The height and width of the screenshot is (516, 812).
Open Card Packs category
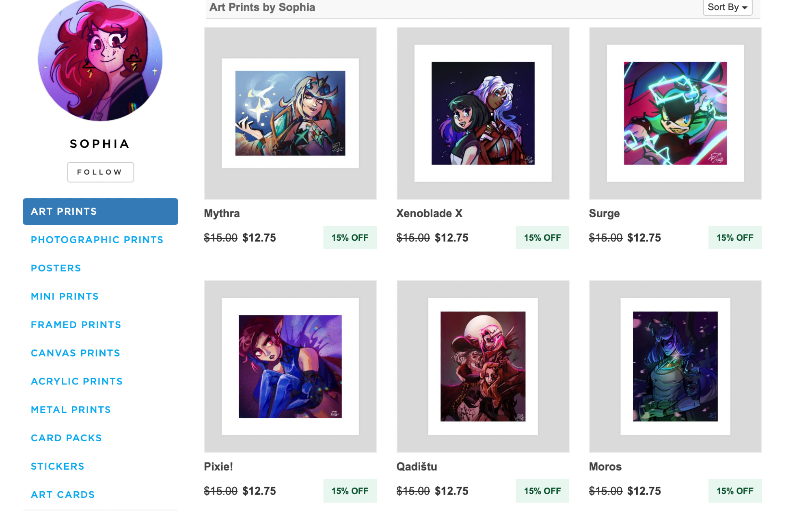coord(67,438)
